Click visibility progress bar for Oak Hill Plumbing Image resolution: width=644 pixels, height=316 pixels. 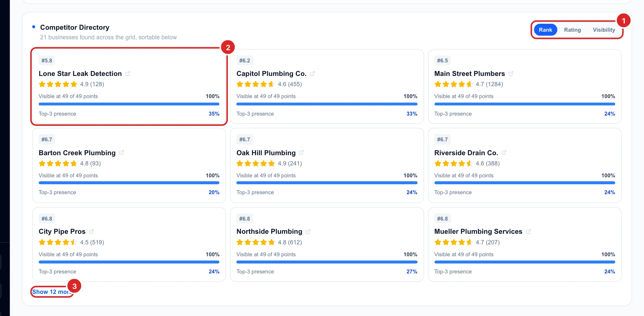point(327,183)
